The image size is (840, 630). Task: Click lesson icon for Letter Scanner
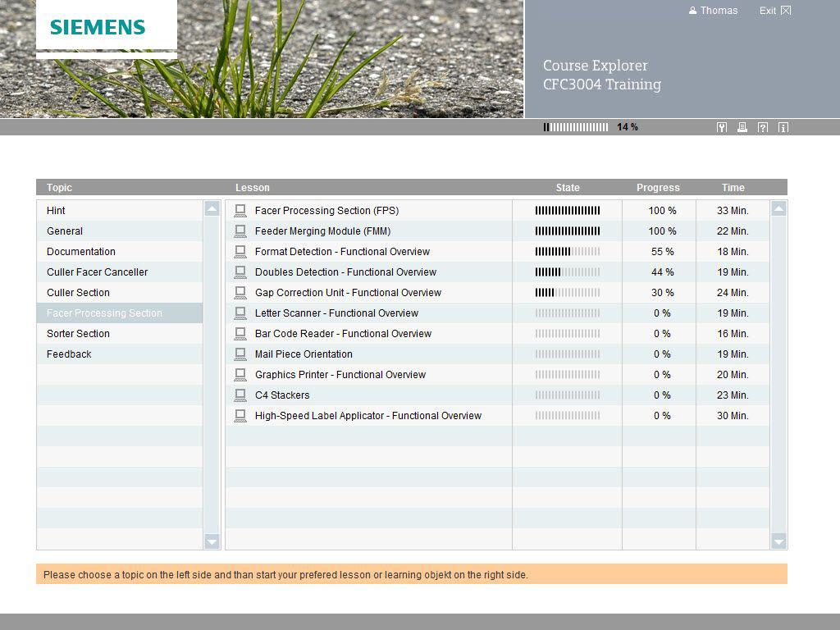tap(240, 313)
